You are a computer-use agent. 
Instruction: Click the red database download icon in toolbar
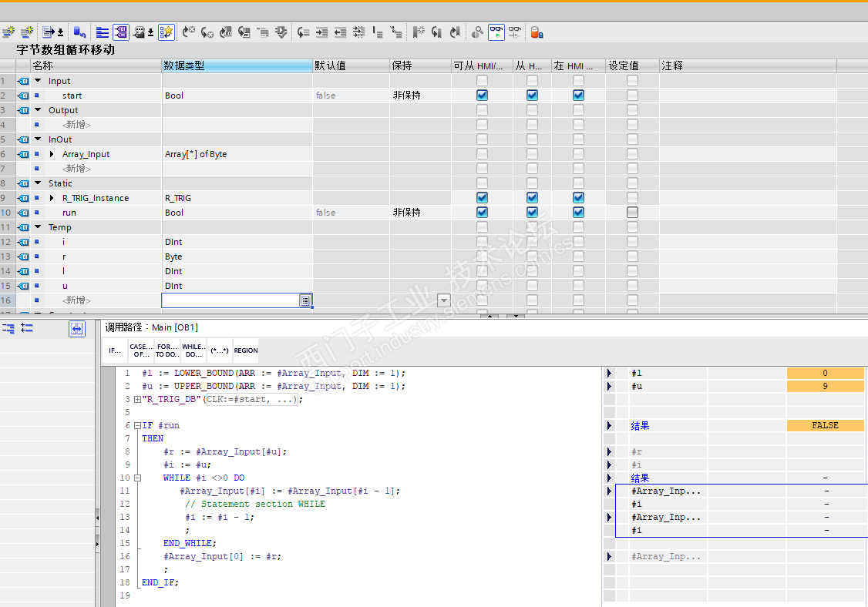pos(537,32)
